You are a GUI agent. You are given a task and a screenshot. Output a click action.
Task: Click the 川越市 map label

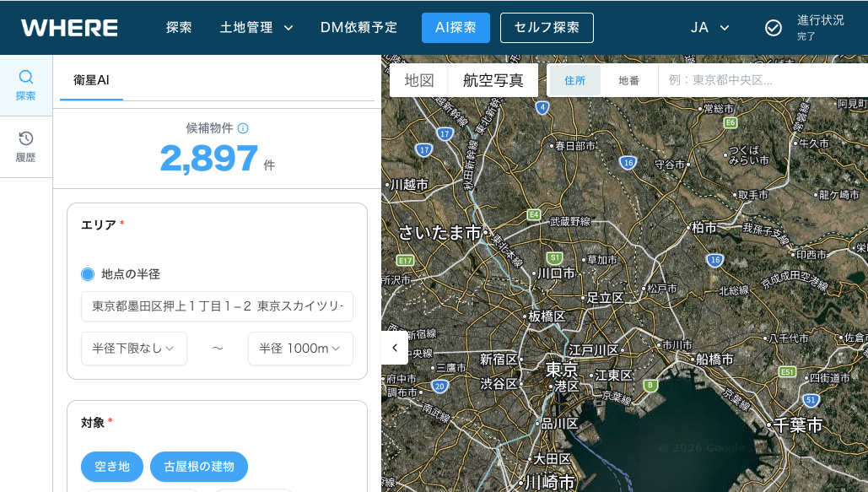point(410,184)
